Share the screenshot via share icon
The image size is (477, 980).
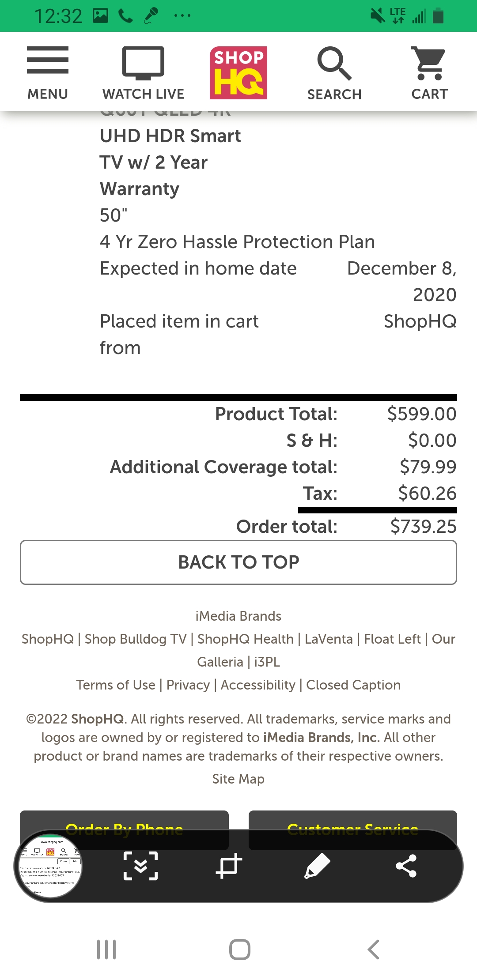(x=406, y=866)
